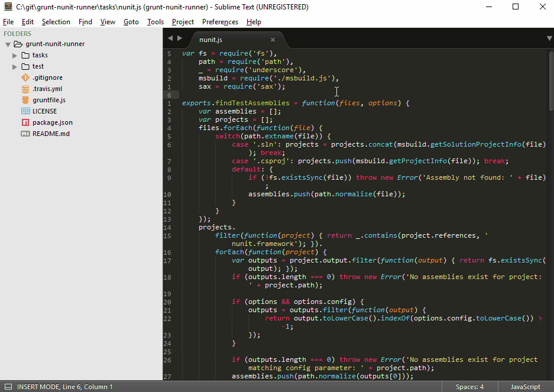Screen dimensions: 554x392
Task: Click the panel switcher icon in status bar
Action: (8, 387)
